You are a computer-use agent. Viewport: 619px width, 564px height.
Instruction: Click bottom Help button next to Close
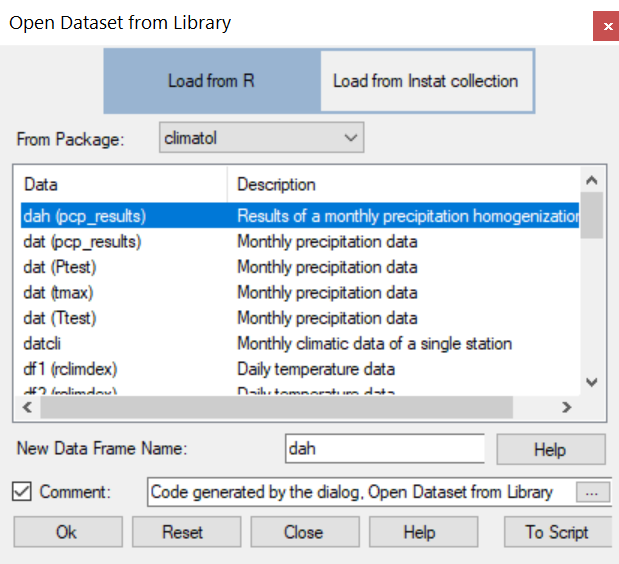click(x=423, y=532)
